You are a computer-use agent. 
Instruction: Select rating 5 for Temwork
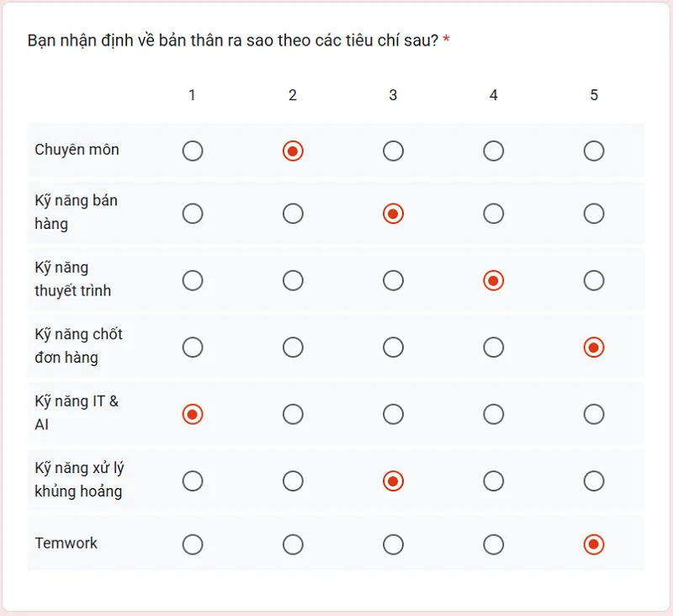tap(594, 544)
